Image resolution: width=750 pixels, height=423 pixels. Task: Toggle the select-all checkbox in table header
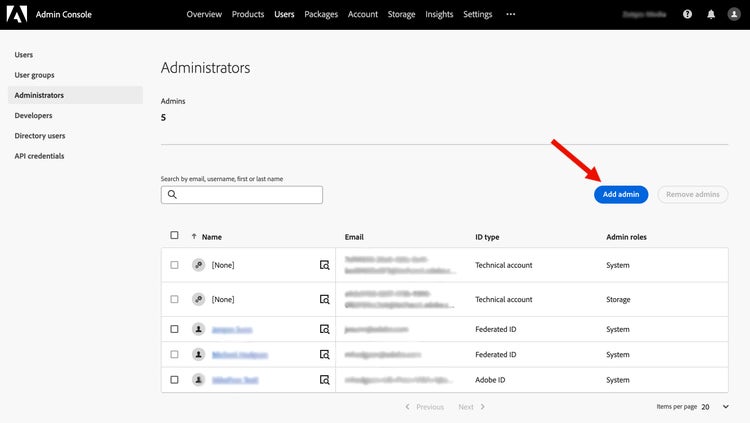(174, 236)
